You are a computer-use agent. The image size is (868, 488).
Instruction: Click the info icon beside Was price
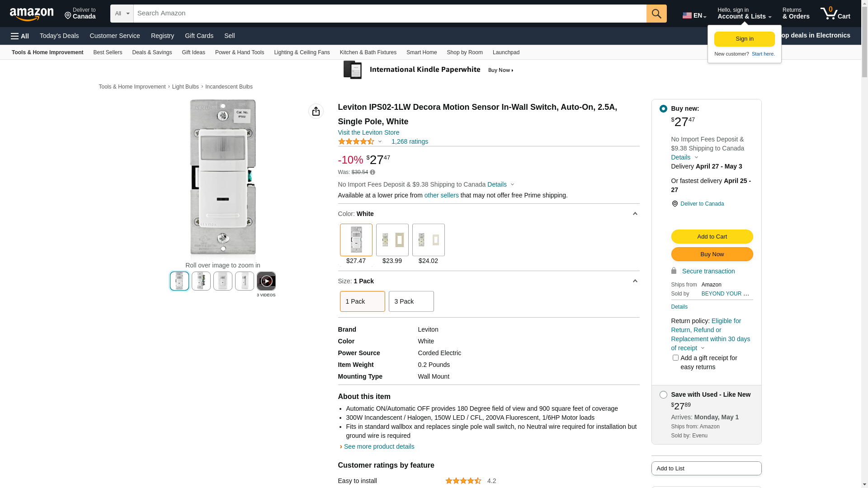coord(373,172)
